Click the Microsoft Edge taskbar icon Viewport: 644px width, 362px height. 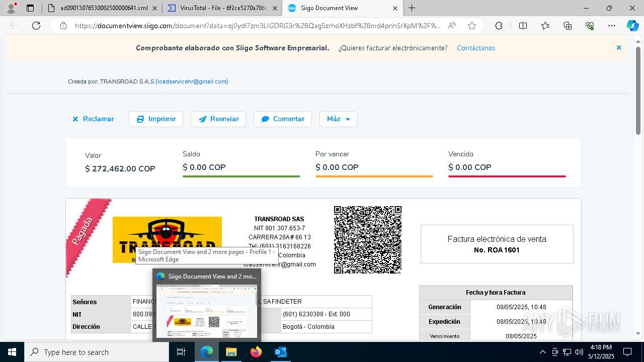pos(207,352)
